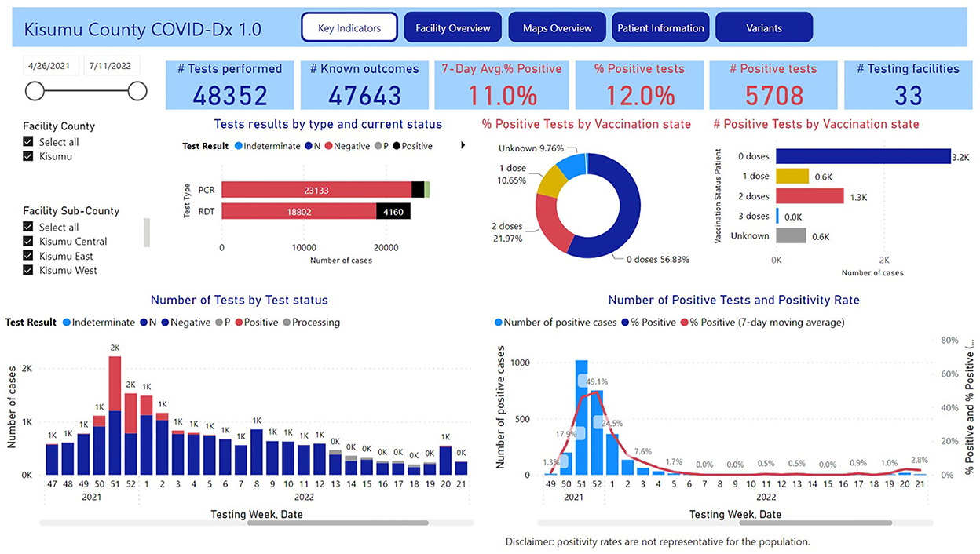Click the % Positive tests card
Viewport: 980px width, 554px height.
tap(638, 85)
